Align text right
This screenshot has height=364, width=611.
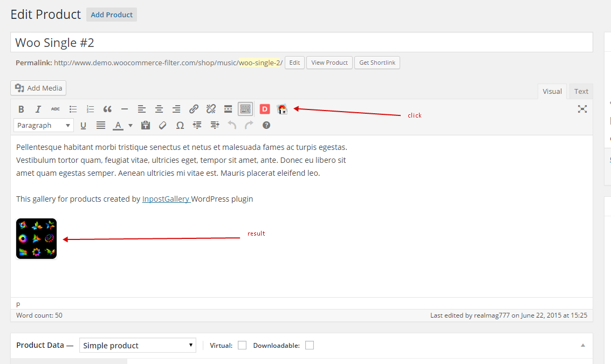pyautogui.click(x=176, y=109)
